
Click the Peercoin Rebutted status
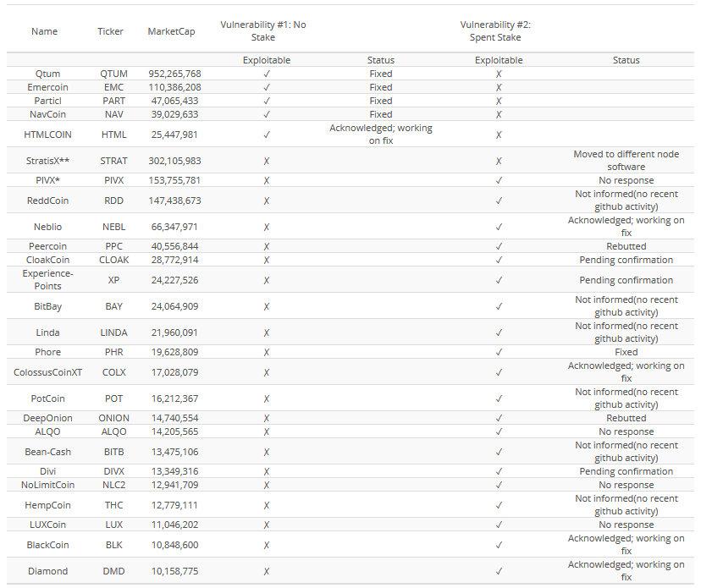pos(626,246)
